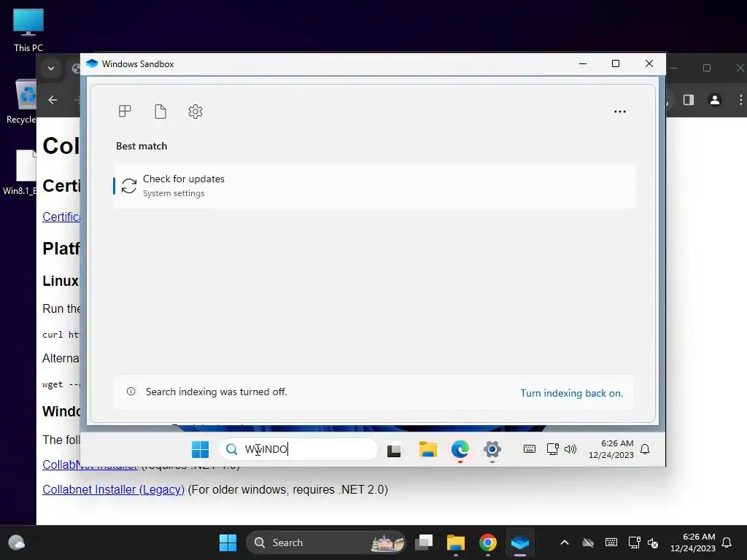747x560 pixels.
Task: Select the Win8.1 file on the desktop
Action: coord(20,172)
